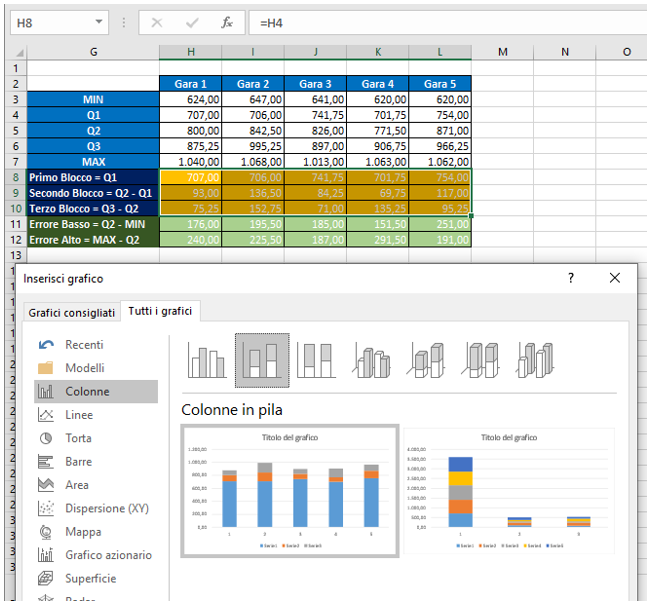Select the 3D column subtype icon

tap(539, 361)
